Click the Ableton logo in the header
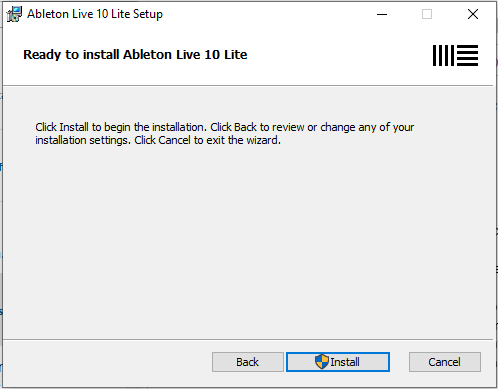Image resolution: width=498 pixels, height=389 pixels. 455,55
